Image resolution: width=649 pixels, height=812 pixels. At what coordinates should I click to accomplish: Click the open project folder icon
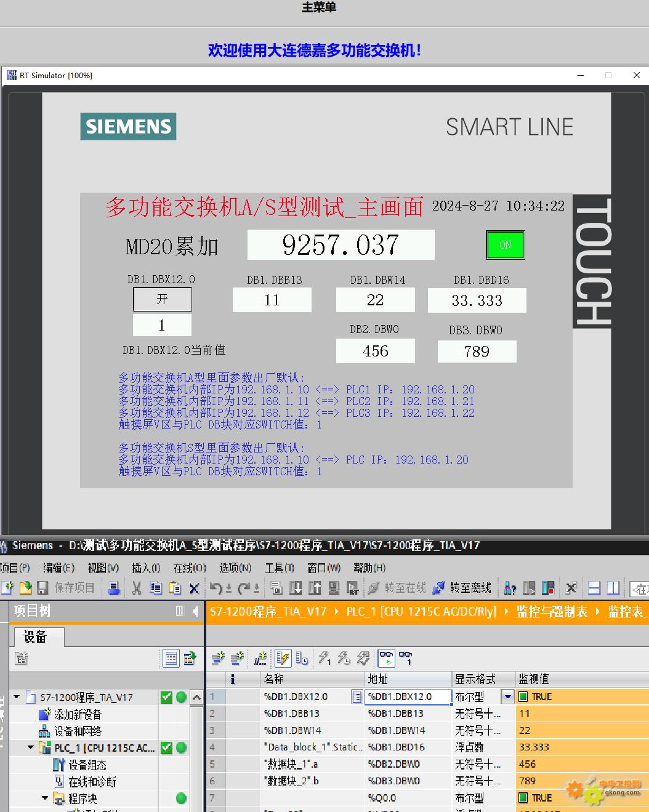pyautogui.click(x=26, y=588)
